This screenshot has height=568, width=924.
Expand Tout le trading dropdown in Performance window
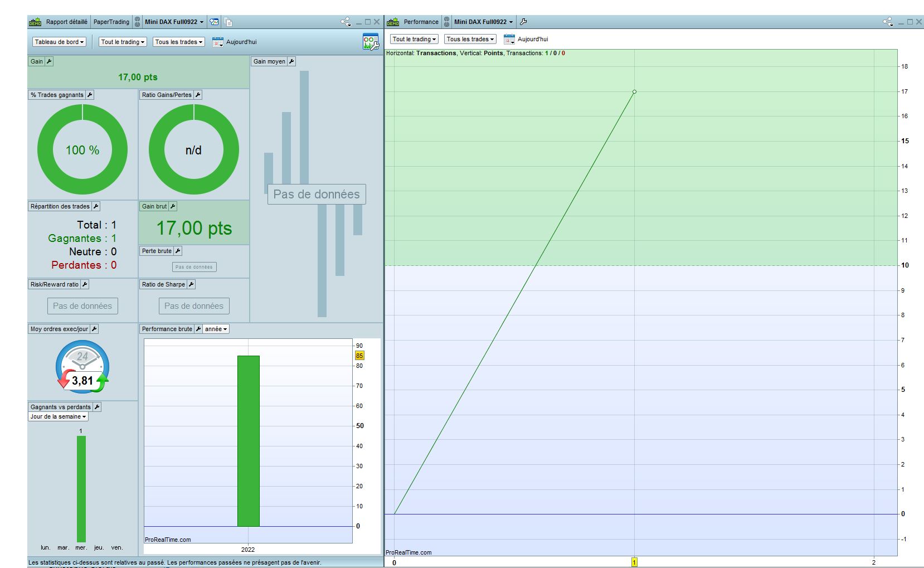tap(414, 39)
